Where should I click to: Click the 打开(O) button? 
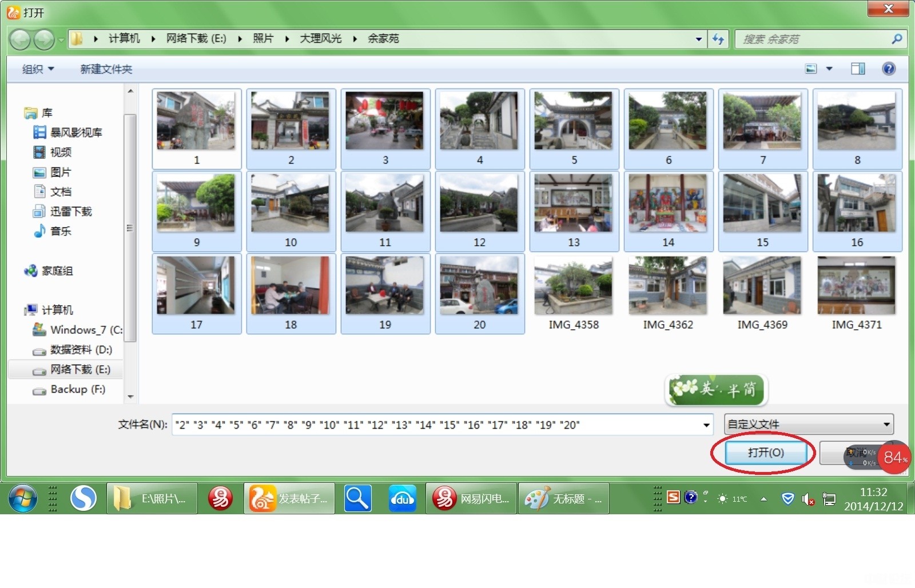765,453
